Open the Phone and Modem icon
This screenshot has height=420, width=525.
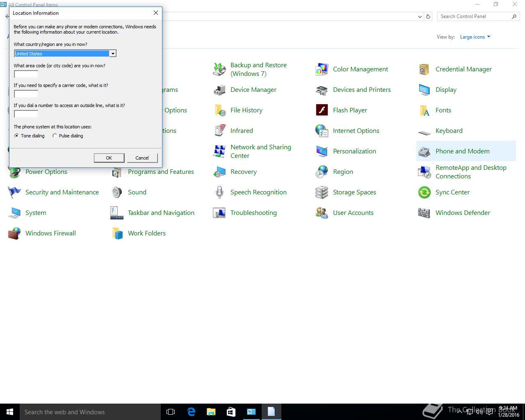tap(425, 151)
